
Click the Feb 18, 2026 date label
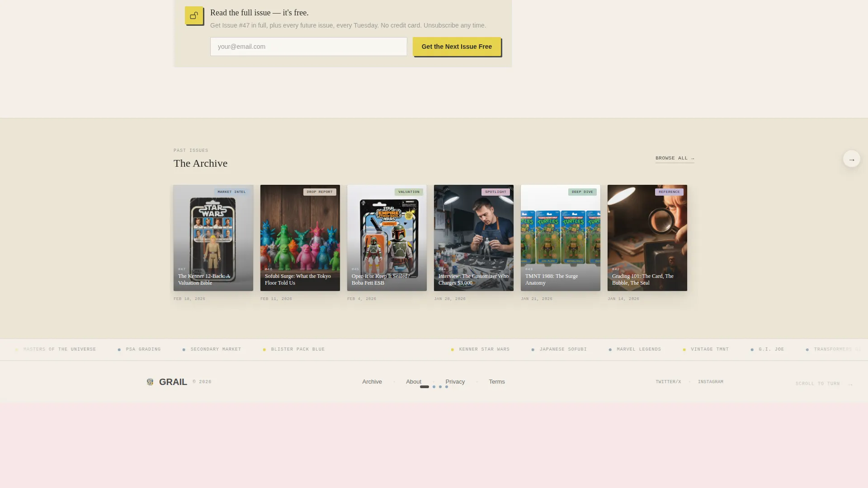click(189, 299)
